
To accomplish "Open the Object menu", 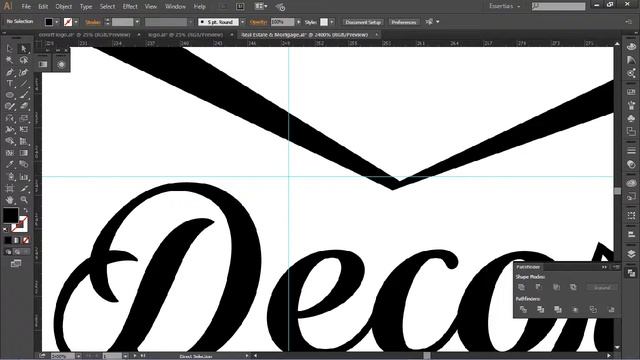I will pos(64,7).
